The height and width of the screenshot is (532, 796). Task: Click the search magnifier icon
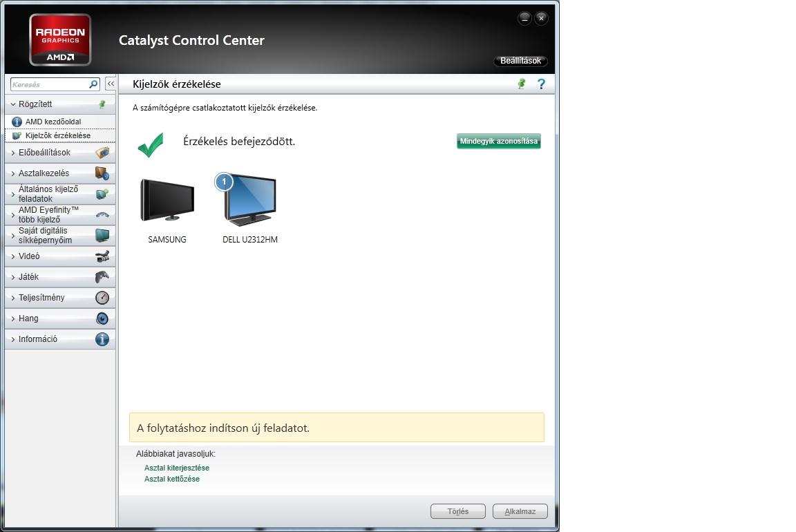click(93, 84)
